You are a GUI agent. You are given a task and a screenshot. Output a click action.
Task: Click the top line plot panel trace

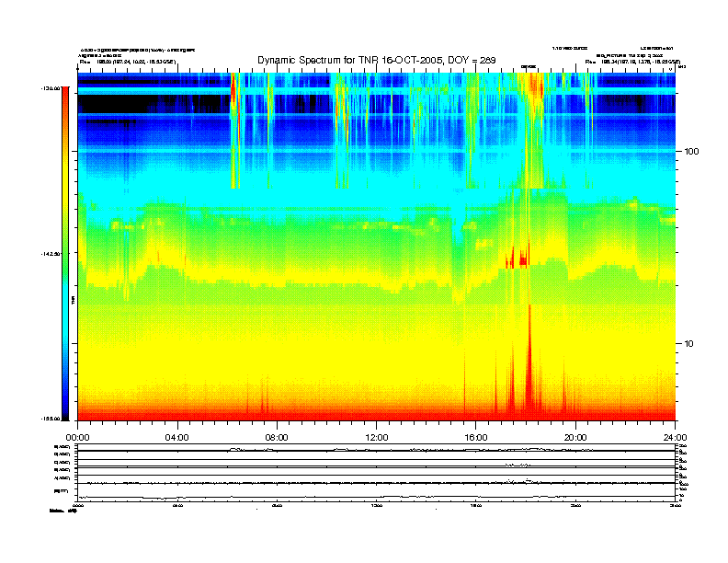[377, 450]
